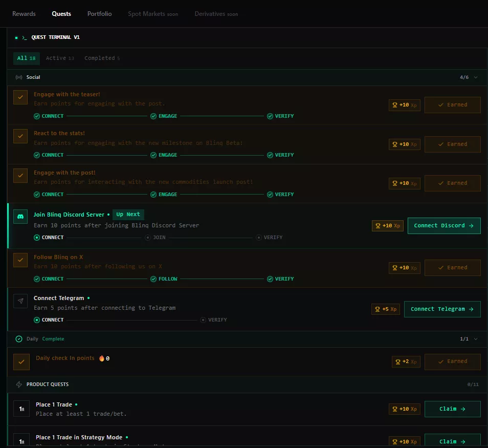Viewport: 488px width, 448px height.
Task: Click the flame streak icon beside Daily check in points
Action: tap(101, 358)
